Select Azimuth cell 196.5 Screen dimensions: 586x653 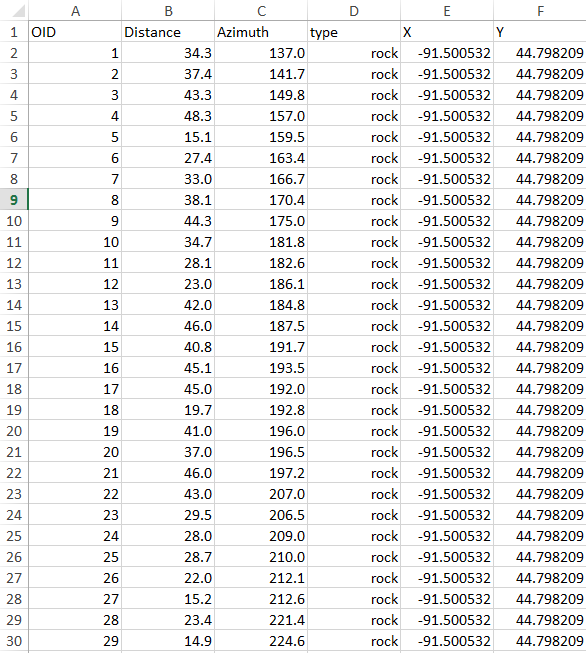[x=261, y=452]
